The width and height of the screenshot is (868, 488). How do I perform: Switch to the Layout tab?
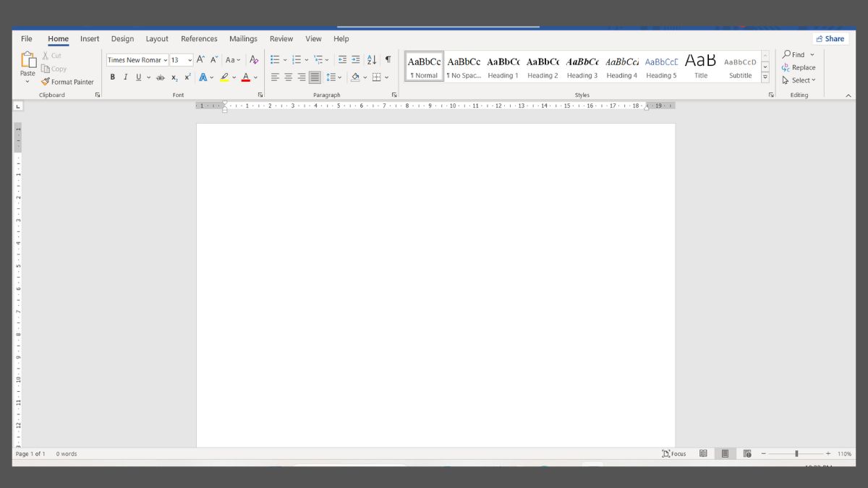157,39
